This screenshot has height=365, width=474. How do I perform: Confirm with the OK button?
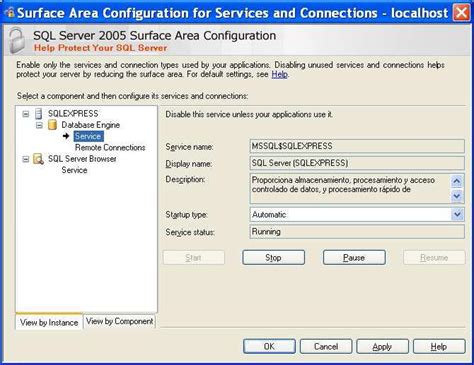click(x=269, y=347)
